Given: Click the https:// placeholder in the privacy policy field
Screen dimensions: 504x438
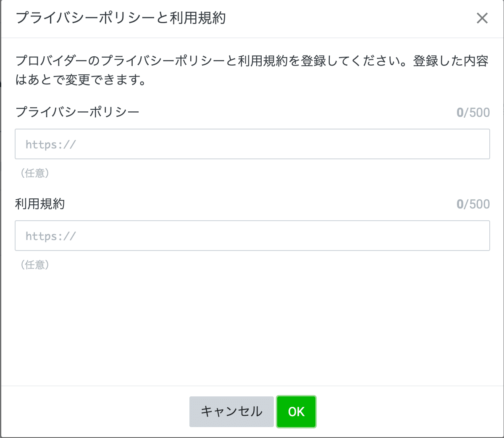Looking at the screenshot, I should pyautogui.click(x=50, y=144).
